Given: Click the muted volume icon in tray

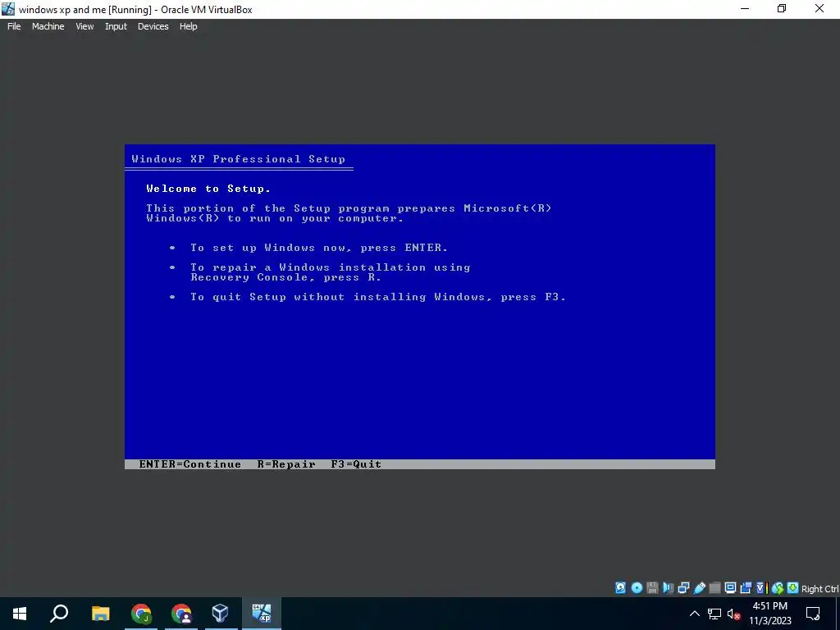Looking at the screenshot, I should coord(734,614).
